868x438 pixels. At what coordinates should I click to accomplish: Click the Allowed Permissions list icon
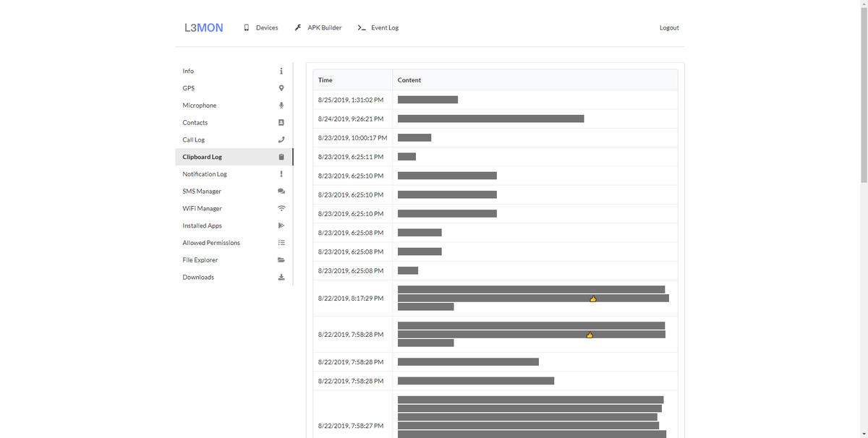tap(281, 243)
